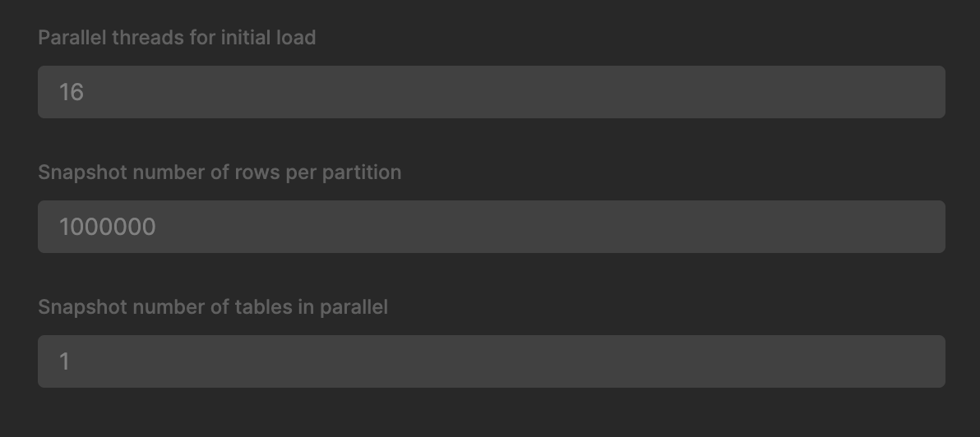Click the 'Snapshot number of tables in parallel' label

click(x=213, y=307)
